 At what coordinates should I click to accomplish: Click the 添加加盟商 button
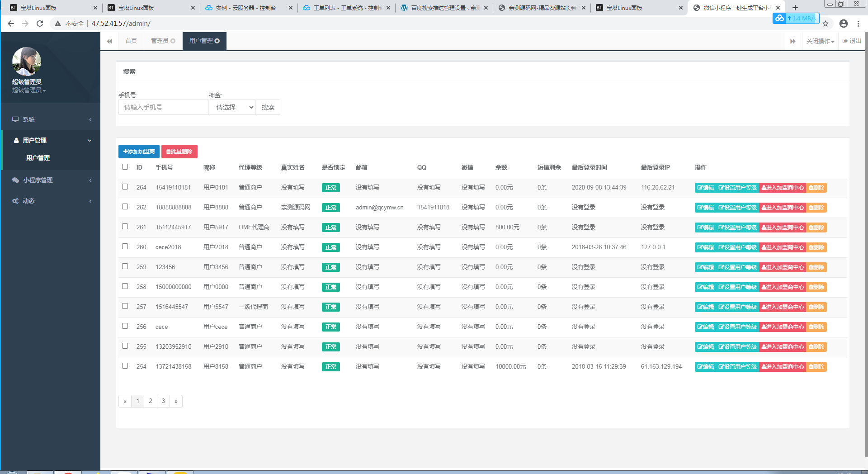click(x=139, y=152)
